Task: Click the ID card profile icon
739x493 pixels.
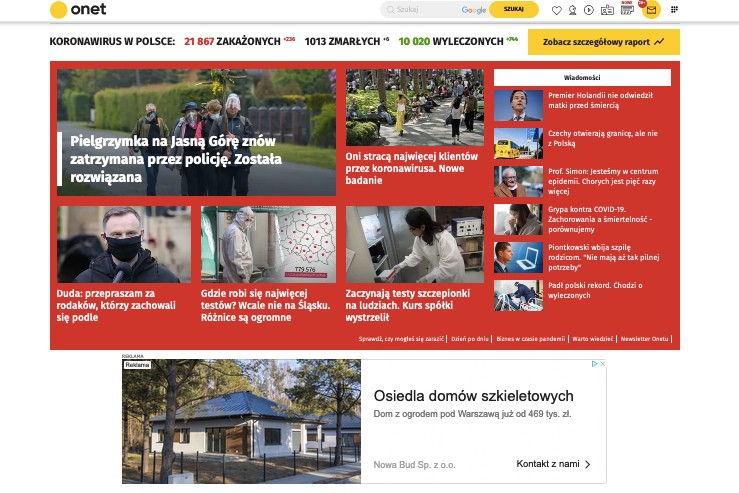Action: coord(607,10)
